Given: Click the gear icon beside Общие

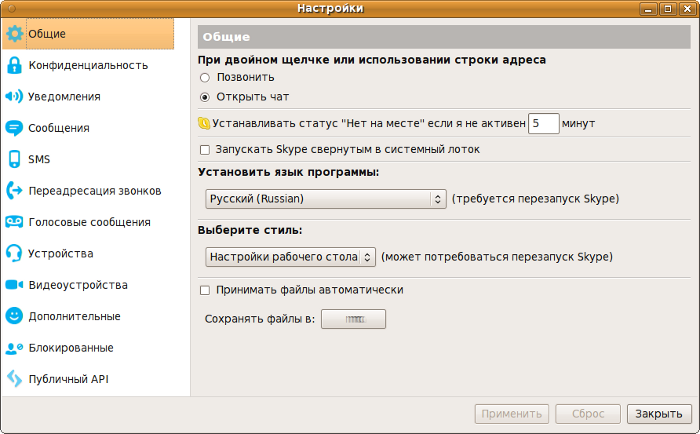Looking at the screenshot, I should click(x=14, y=34).
